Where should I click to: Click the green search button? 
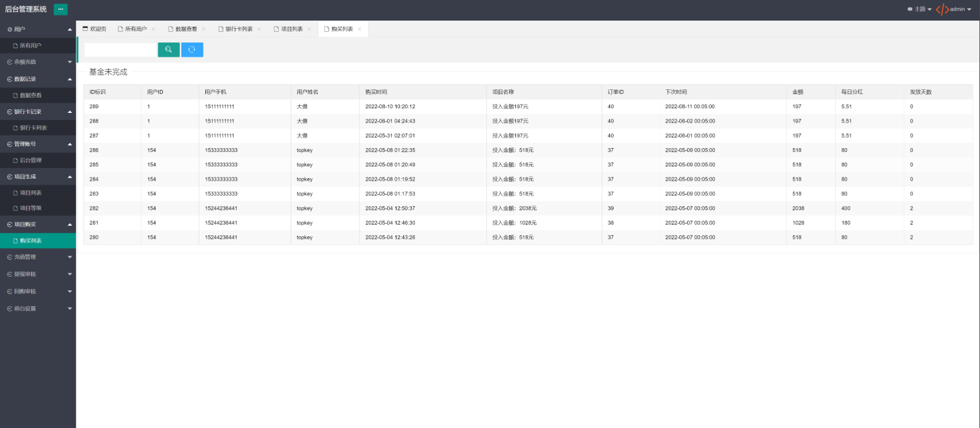click(169, 50)
